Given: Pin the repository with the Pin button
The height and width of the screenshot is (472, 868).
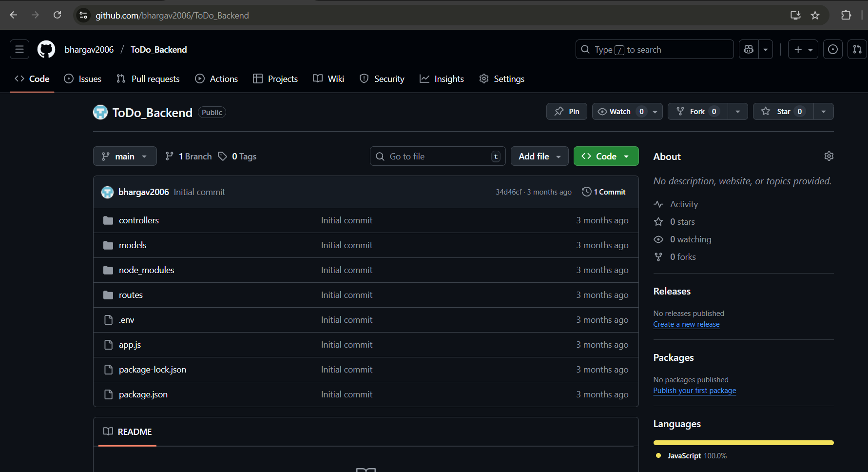Looking at the screenshot, I should [x=567, y=112].
